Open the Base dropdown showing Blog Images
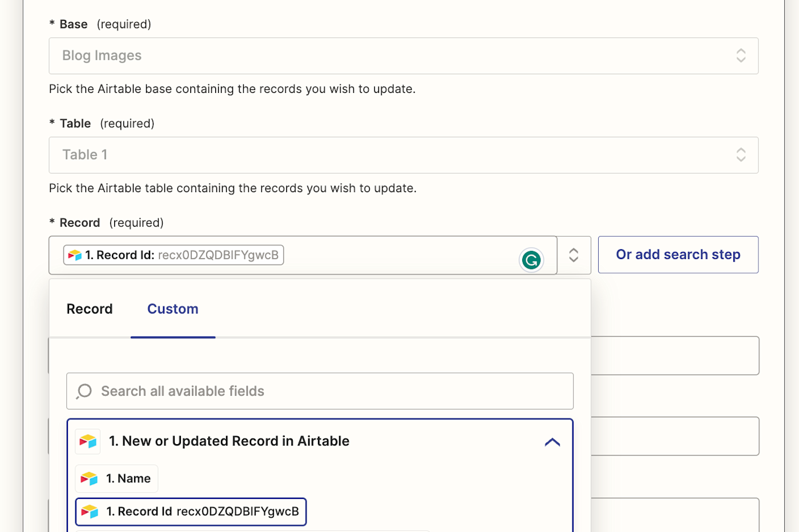The height and width of the screenshot is (532, 799). coord(403,56)
